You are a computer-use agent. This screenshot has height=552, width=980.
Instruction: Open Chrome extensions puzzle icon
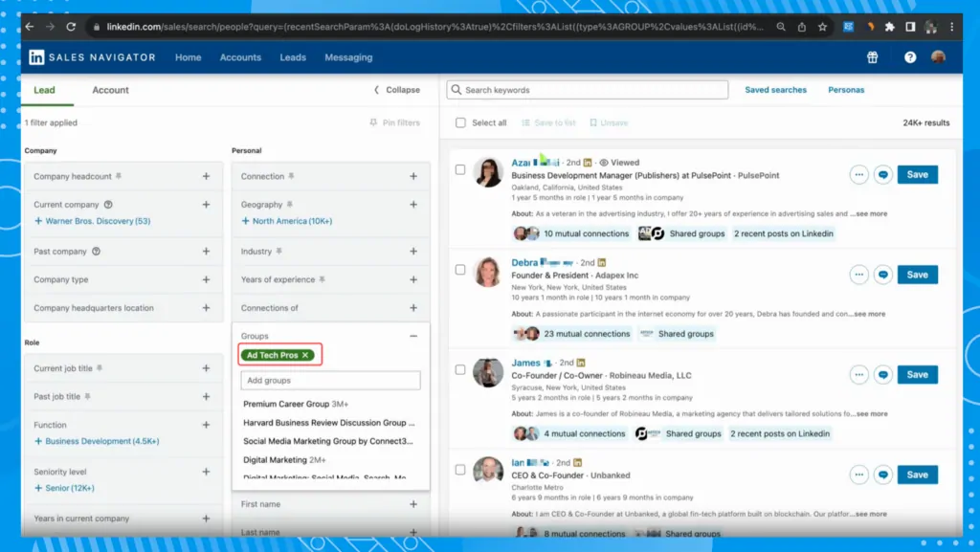click(890, 27)
